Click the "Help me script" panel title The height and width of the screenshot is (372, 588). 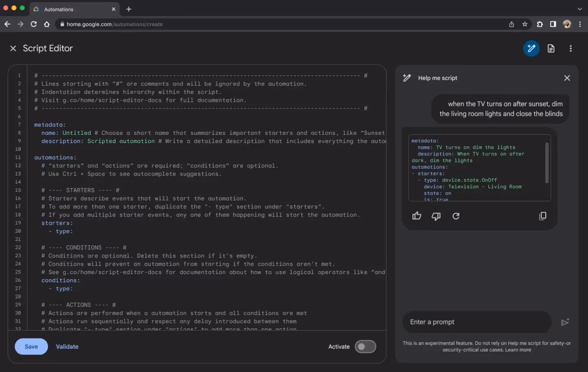[x=438, y=78]
